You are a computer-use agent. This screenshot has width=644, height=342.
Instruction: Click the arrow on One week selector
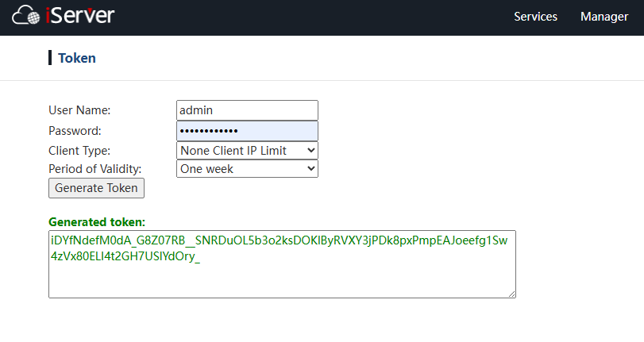click(x=310, y=169)
